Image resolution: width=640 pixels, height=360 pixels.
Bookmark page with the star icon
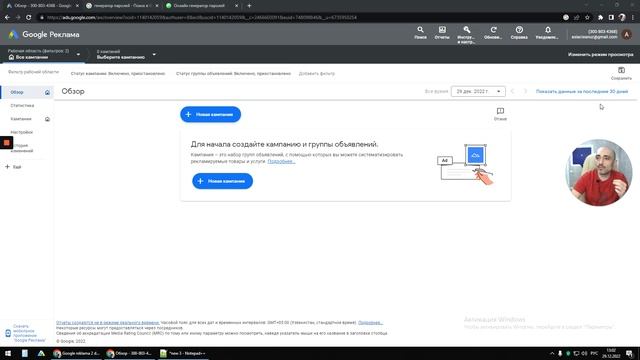click(587, 18)
